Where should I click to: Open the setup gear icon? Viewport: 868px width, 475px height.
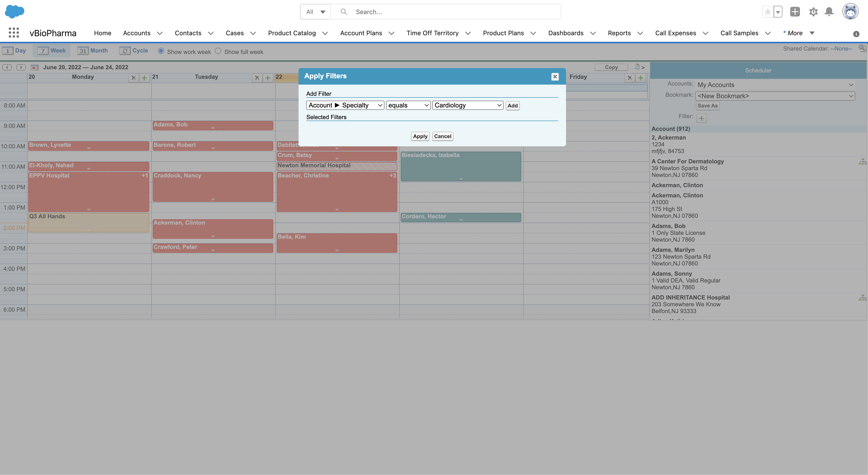click(813, 12)
